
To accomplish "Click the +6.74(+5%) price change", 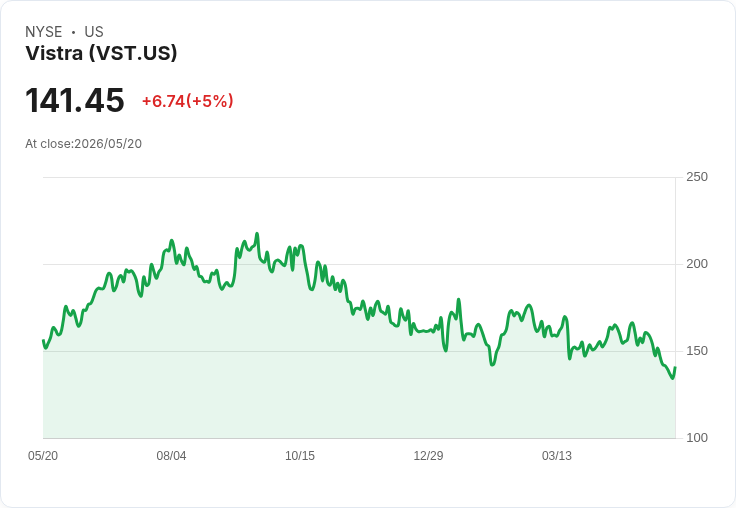I will (188, 101).
